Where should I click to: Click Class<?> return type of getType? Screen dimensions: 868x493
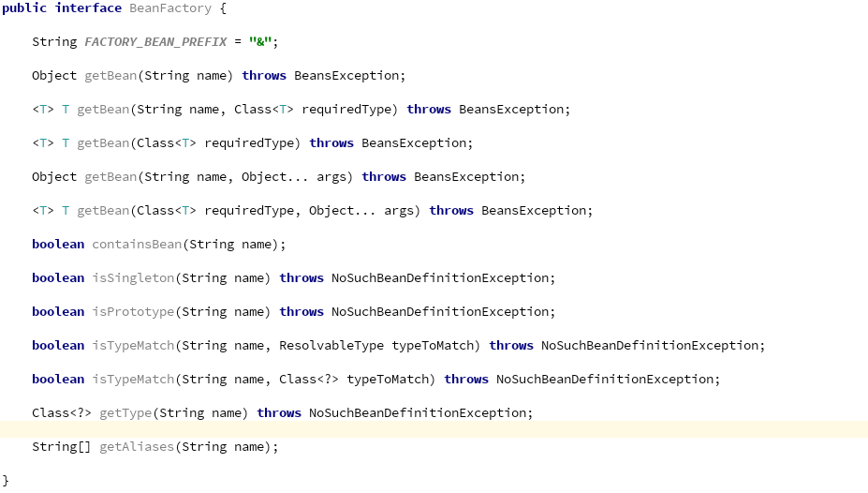[62, 413]
